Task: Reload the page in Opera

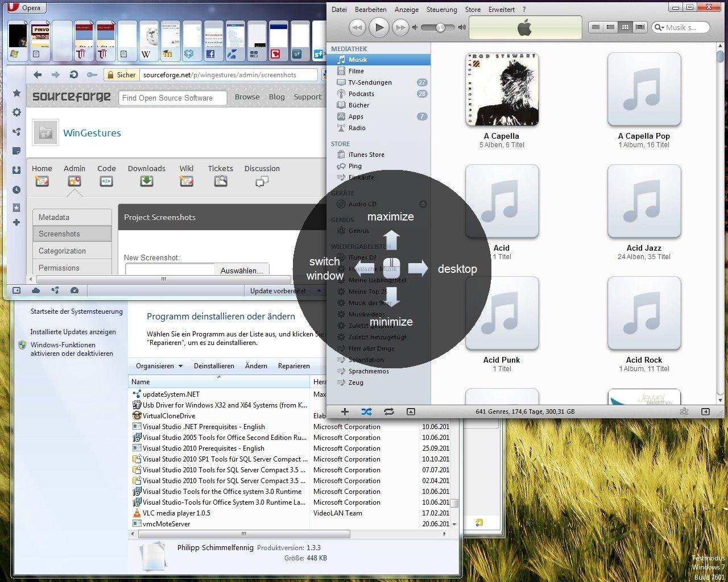Action: [73, 74]
